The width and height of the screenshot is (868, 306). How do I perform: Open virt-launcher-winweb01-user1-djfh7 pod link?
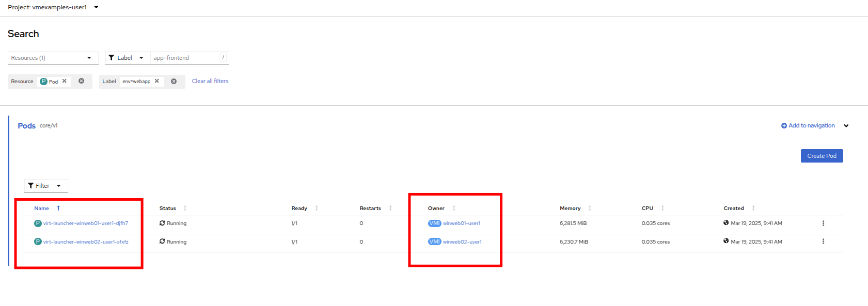[x=86, y=223]
